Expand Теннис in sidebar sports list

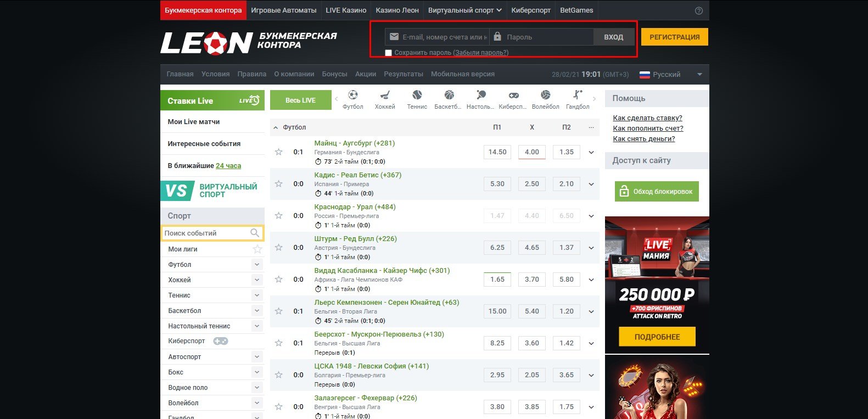pyautogui.click(x=257, y=295)
